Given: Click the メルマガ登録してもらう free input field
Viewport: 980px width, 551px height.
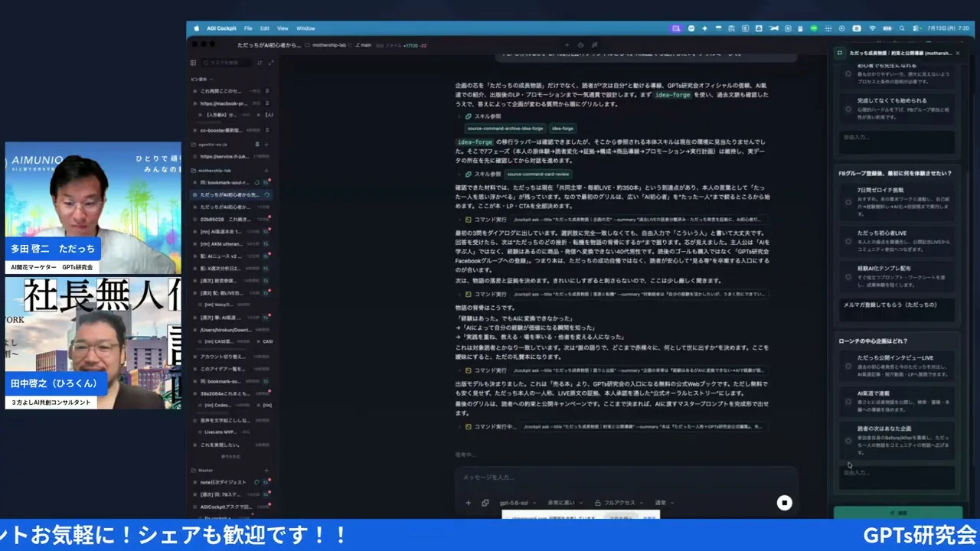Looking at the screenshot, I should [897, 309].
